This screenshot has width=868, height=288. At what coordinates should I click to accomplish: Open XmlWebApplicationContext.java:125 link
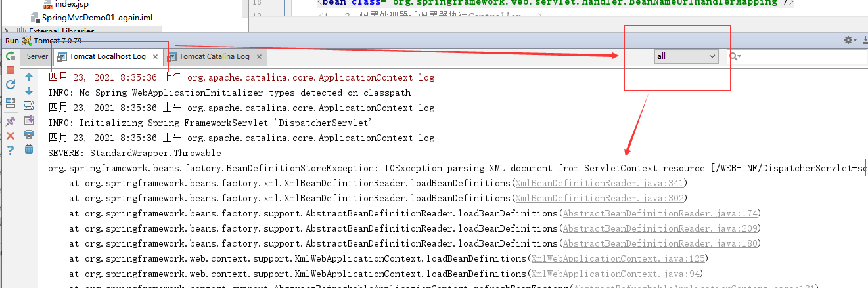pyautogui.click(x=618, y=258)
